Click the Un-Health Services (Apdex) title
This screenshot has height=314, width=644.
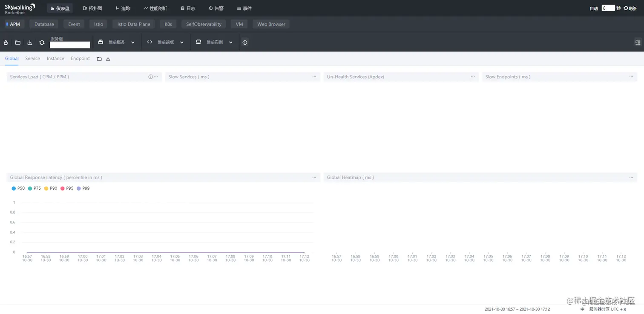(x=356, y=77)
